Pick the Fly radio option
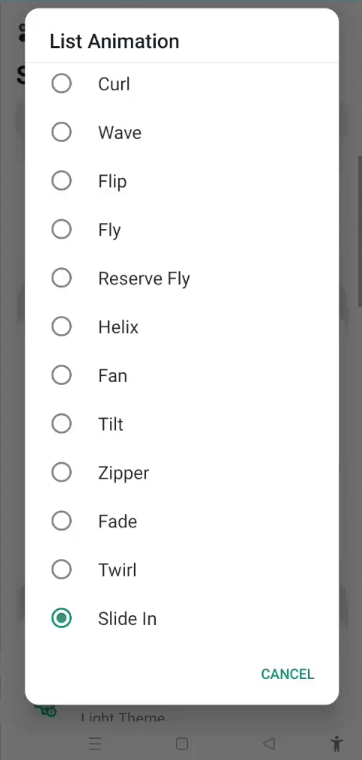Screen dimensions: 362x760 [62, 229]
